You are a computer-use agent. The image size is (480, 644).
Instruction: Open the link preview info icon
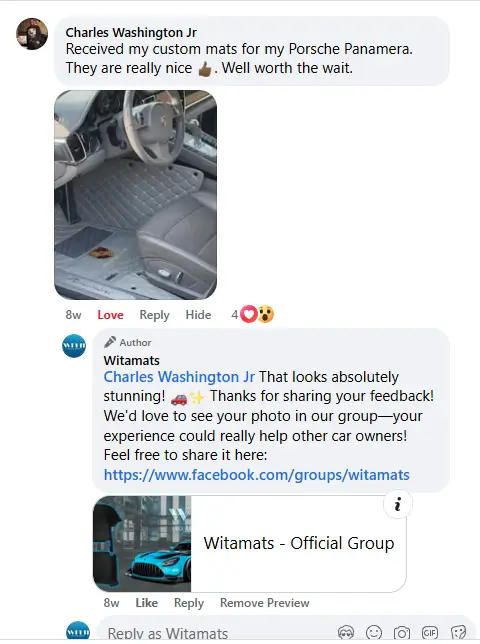[397, 504]
